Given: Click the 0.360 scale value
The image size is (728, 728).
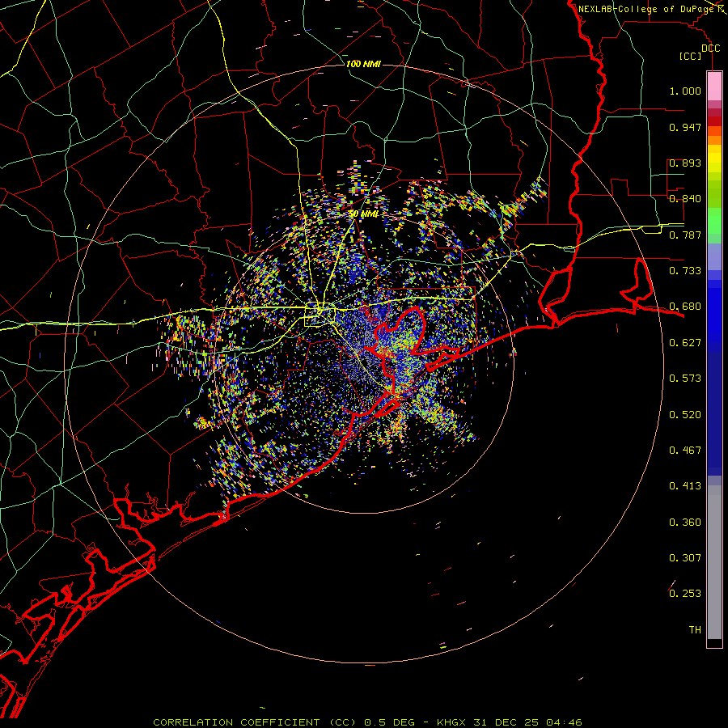Looking at the screenshot, I should 685,523.
